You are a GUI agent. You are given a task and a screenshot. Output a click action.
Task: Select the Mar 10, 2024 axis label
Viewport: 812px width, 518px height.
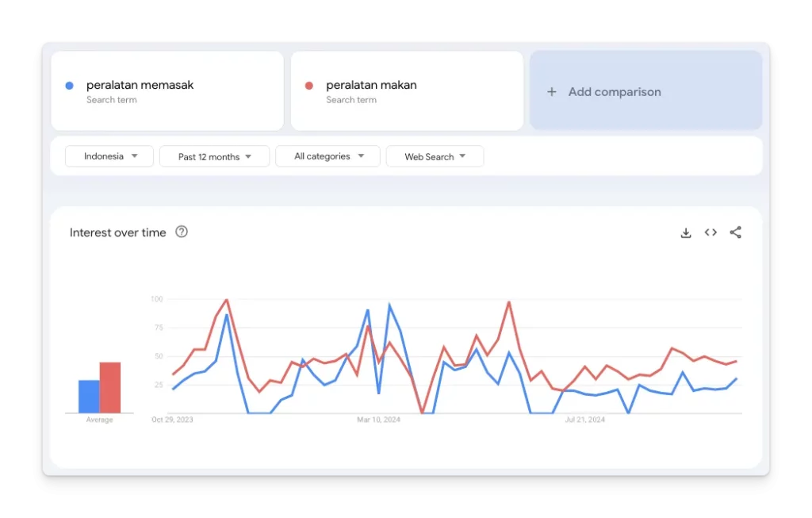pyautogui.click(x=378, y=420)
